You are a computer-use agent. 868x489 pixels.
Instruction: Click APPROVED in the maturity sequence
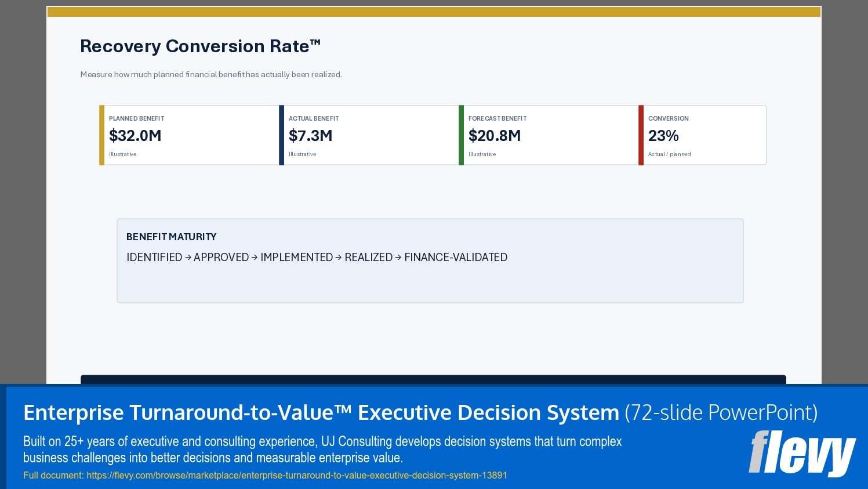pyautogui.click(x=221, y=257)
